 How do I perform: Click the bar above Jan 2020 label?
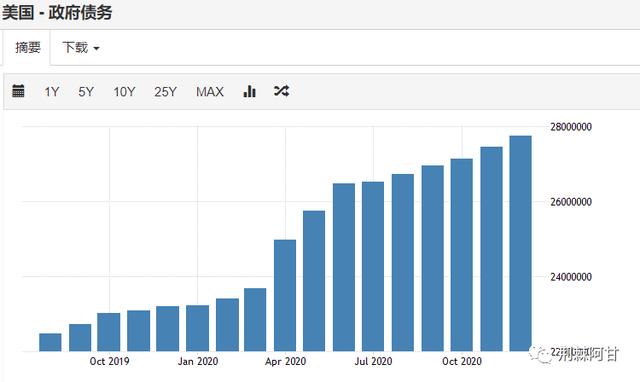[x=198, y=328]
